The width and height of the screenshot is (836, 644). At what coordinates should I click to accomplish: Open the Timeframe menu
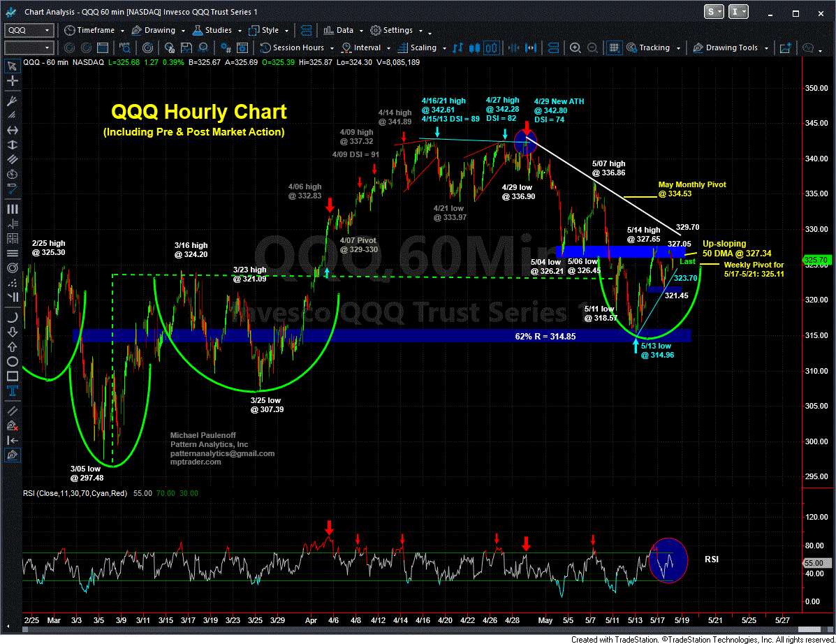pyautogui.click(x=94, y=31)
